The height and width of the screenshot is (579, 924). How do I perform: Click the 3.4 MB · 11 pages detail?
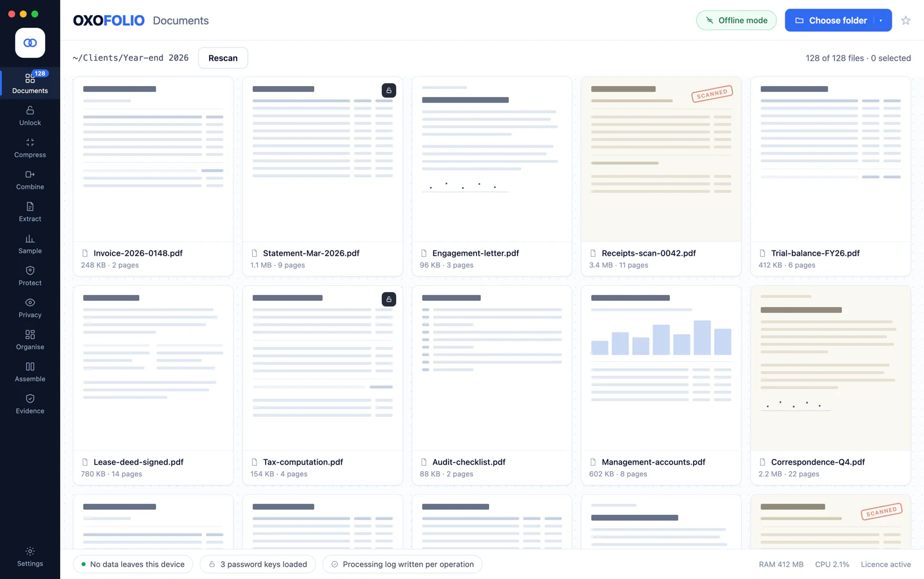[x=619, y=265]
